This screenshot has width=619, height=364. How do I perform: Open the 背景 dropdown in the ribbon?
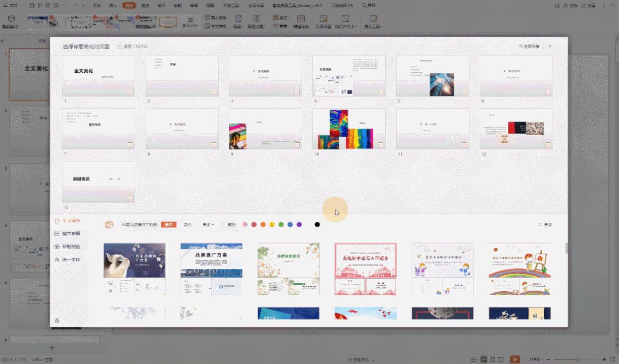[238, 22]
